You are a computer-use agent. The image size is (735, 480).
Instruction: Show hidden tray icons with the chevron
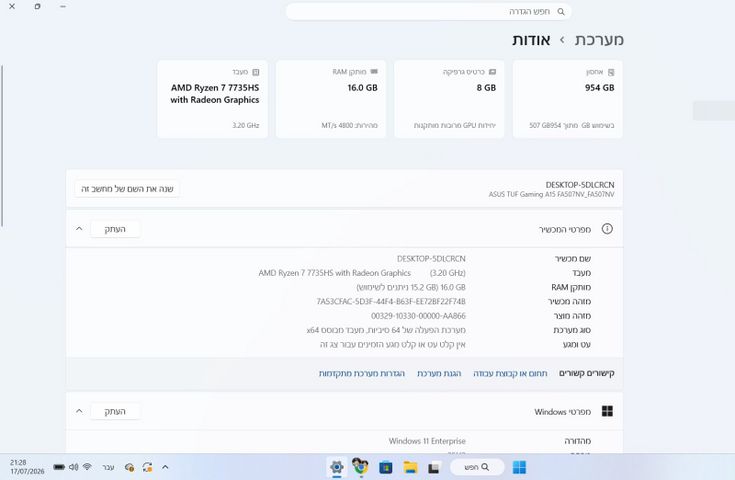pyautogui.click(x=165, y=467)
